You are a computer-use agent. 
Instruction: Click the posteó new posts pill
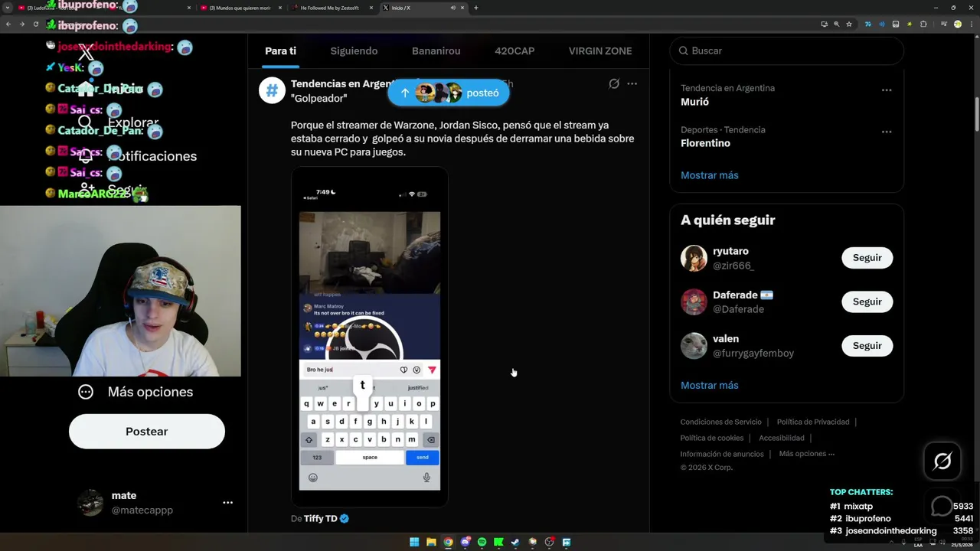point(448,93)
